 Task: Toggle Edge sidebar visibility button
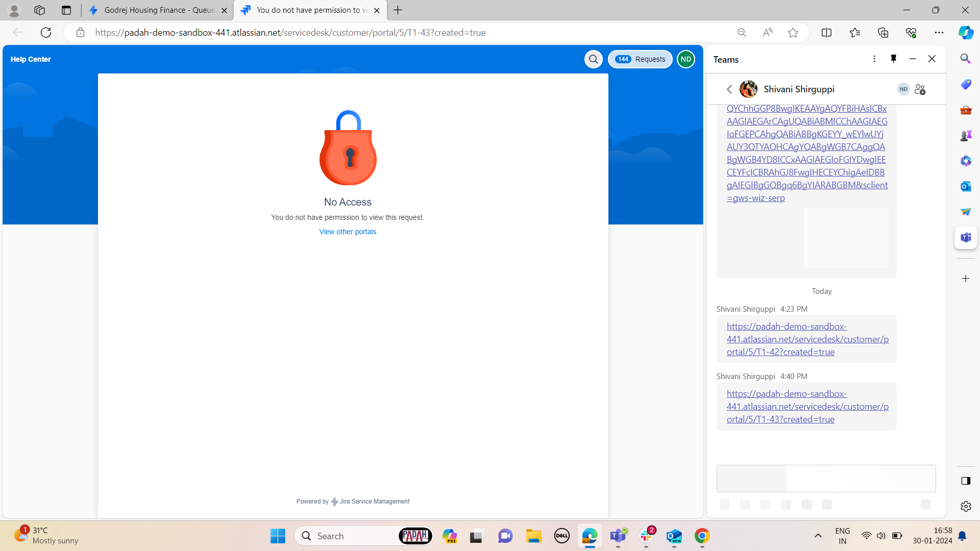coord(965,481)
